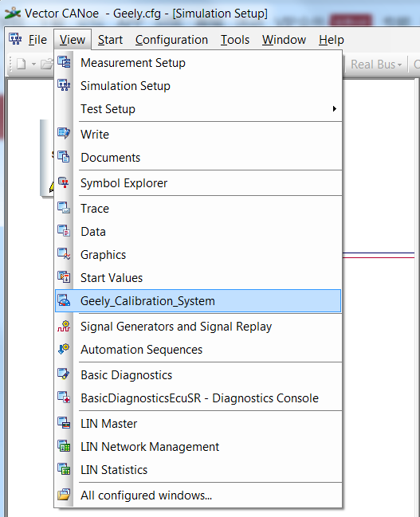Click the Automation Sequences arrow-gear icon
The height and width of the screenshot is (517, 420).
(64, 349)
